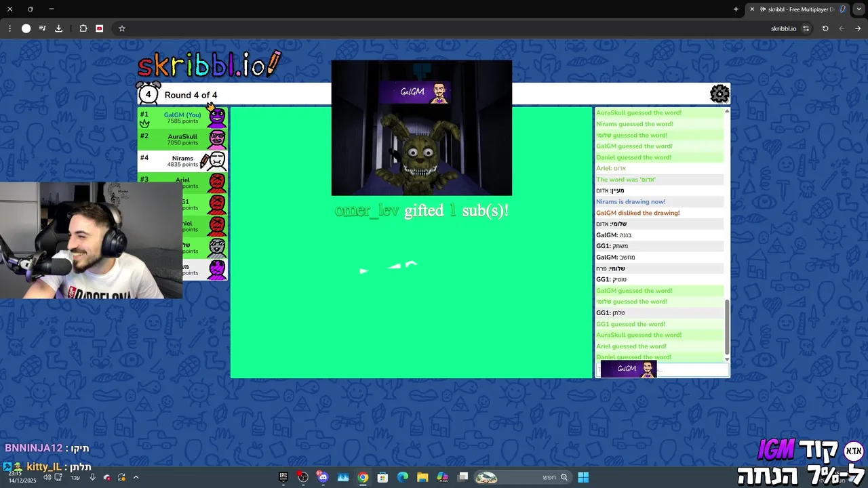Screen dimensions: 868x488
Task: Open the volume tray icon
Action: (47, 477)
